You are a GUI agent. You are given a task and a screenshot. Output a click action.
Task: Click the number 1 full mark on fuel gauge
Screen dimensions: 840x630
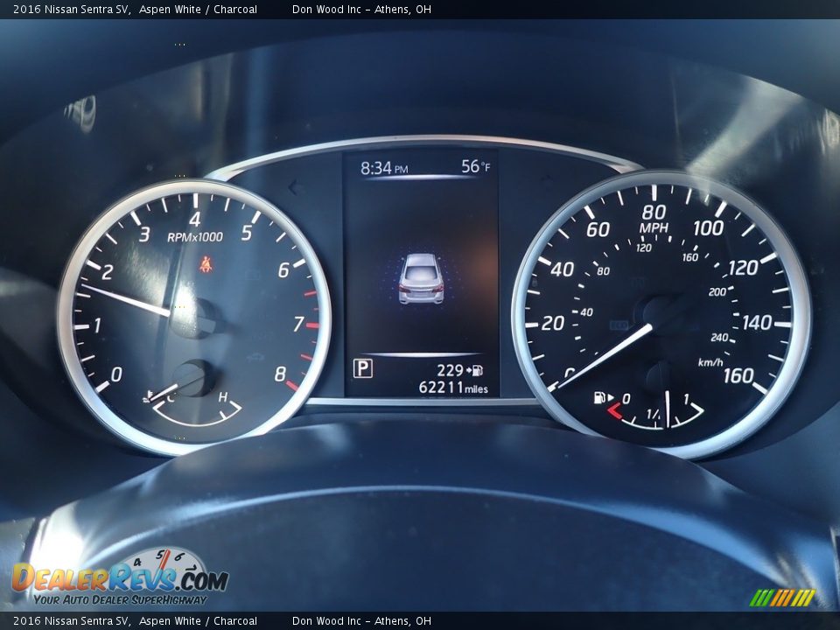[686, 399]
